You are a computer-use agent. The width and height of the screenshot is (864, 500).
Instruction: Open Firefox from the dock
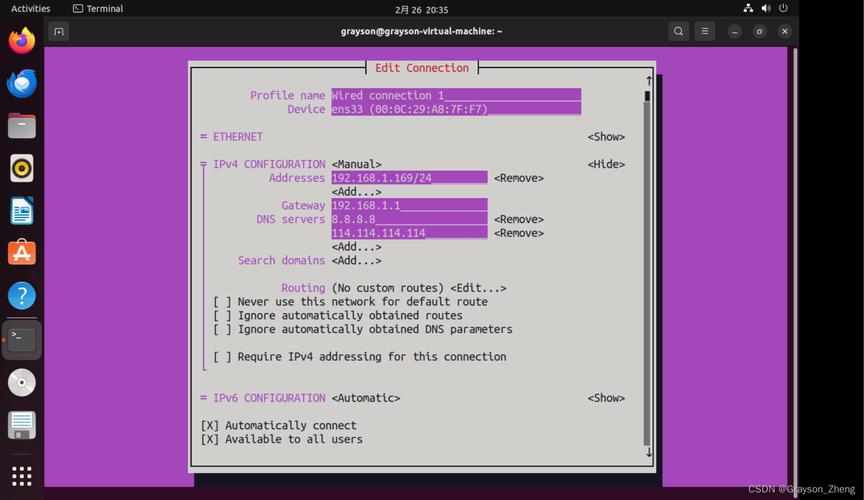(x=21, y=41)
